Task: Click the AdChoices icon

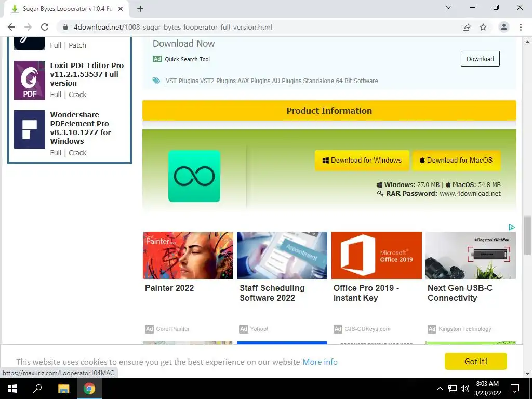Action: pyautogui.click(x=512, y=228)
